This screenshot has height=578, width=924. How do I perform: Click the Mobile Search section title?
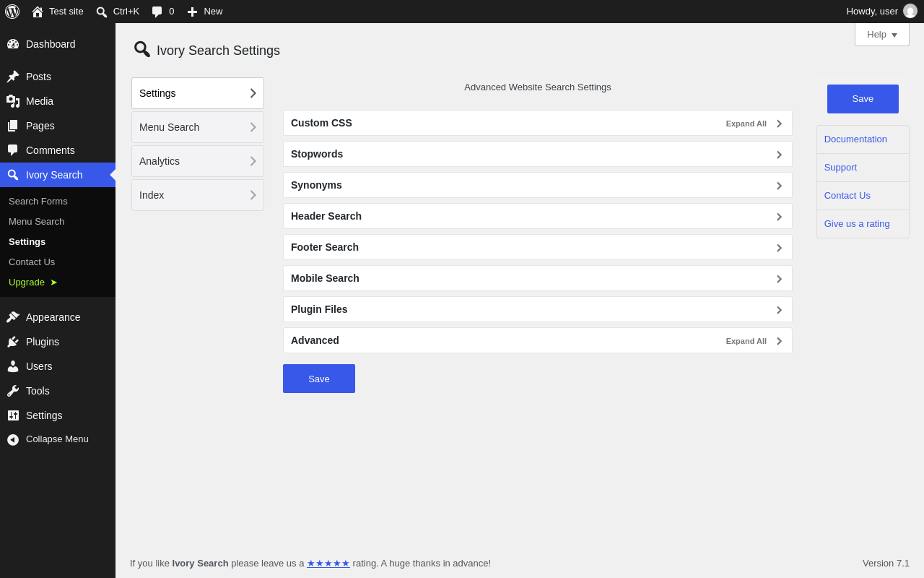(325, 278)
